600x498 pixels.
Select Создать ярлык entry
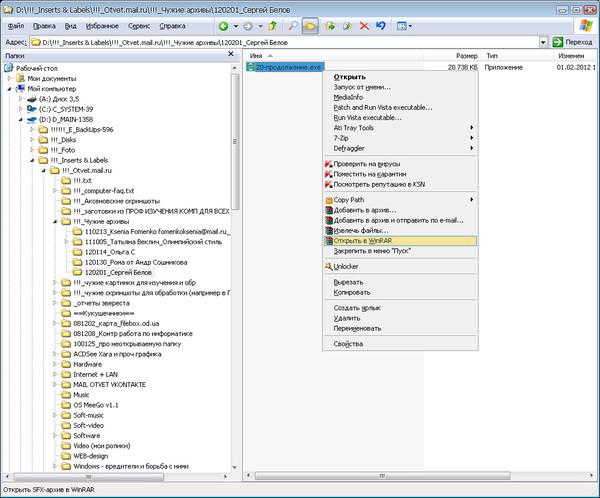pos(400,308)
